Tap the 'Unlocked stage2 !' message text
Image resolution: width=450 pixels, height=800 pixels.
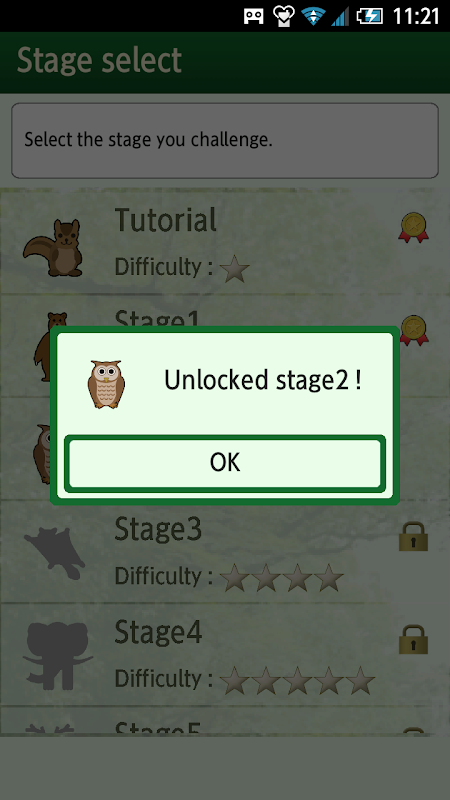tap(263, 380)
